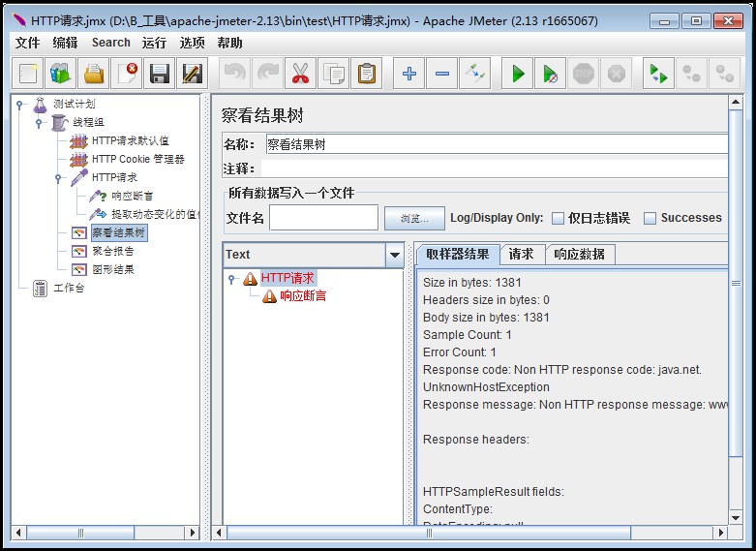This screenshot has width=756, height=551.
Task: Collapse the 测试计划 tree handle
Action: click(x=19, y=105)
